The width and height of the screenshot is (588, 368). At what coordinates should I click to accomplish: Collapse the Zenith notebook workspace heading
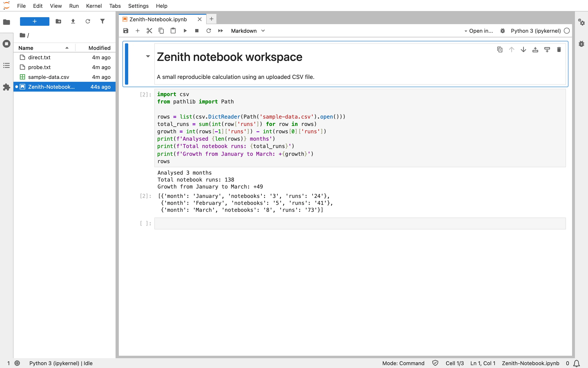(x=148, y=56)
